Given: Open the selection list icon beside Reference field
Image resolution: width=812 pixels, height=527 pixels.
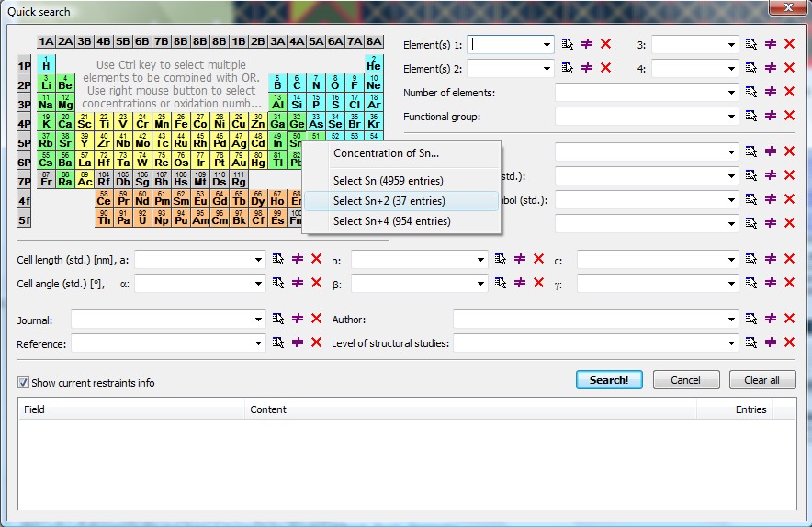Looking at the screenshot, I should (277, 342).
